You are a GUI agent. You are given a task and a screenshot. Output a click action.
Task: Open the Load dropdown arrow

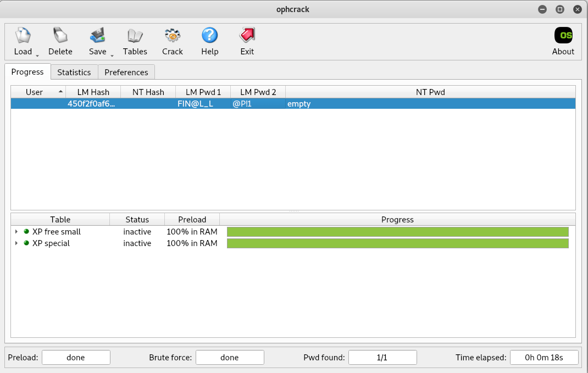(37, 56)
